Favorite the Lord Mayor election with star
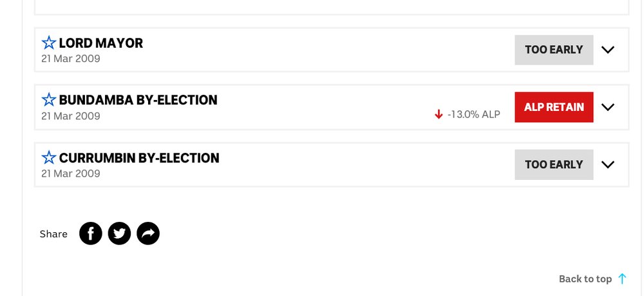Screen dimensions: 644x296 point(49,43)
